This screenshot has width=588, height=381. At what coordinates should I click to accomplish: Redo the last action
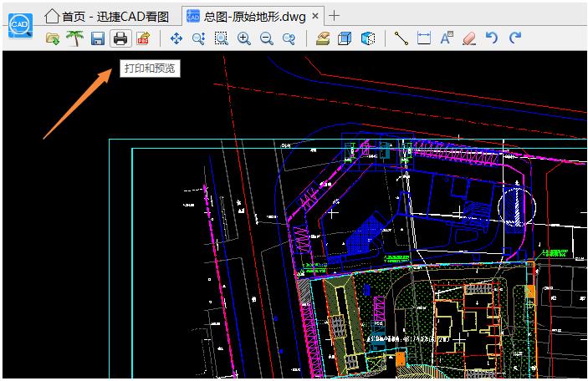point(515,38)
